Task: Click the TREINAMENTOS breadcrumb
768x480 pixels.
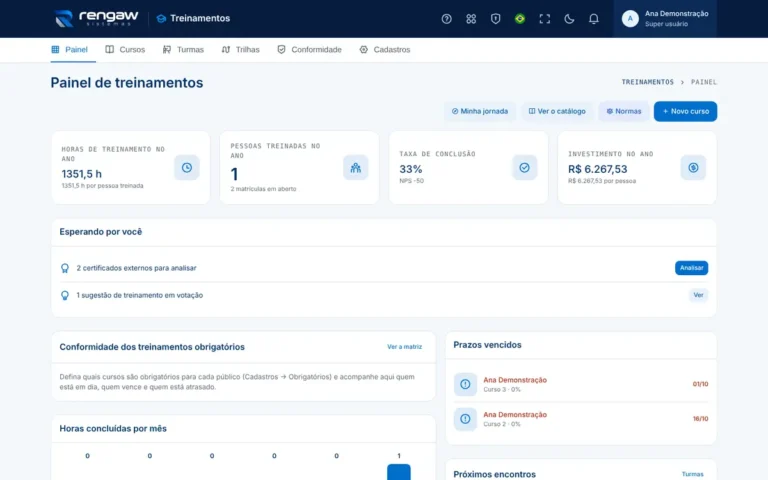Action: 648,82
